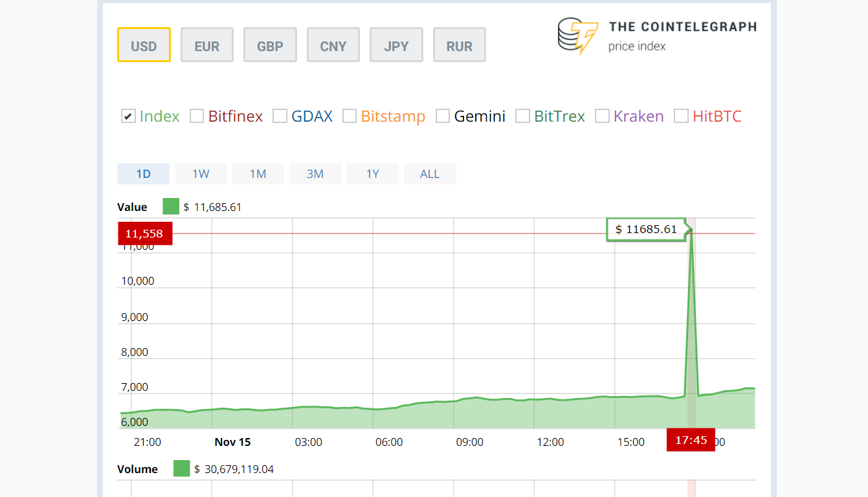Check the Gemini exchange box
The height and width of the screenshot is (497, 868).
[443, 116]
